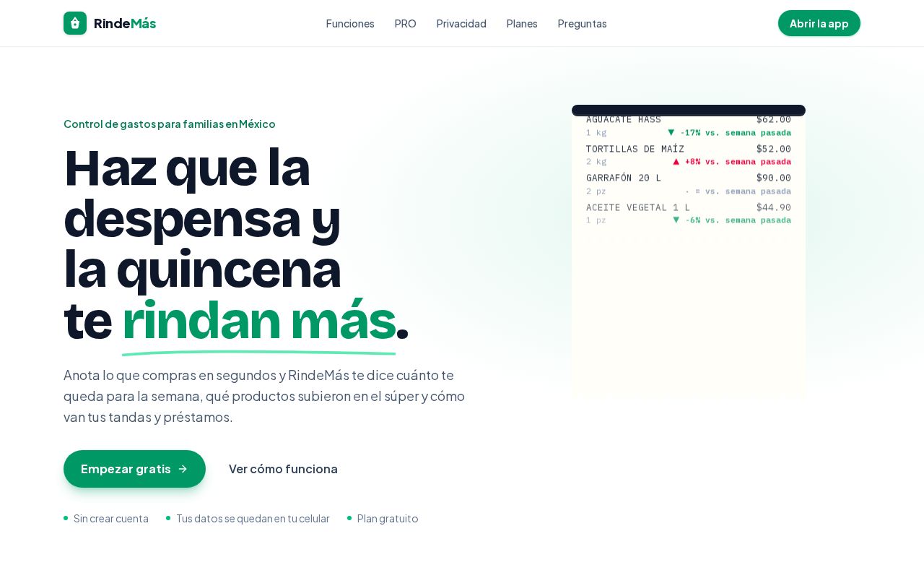Click the GARRAFÓN 20 L item
Viewport: 924px width, 578px height.
point(689,184)
